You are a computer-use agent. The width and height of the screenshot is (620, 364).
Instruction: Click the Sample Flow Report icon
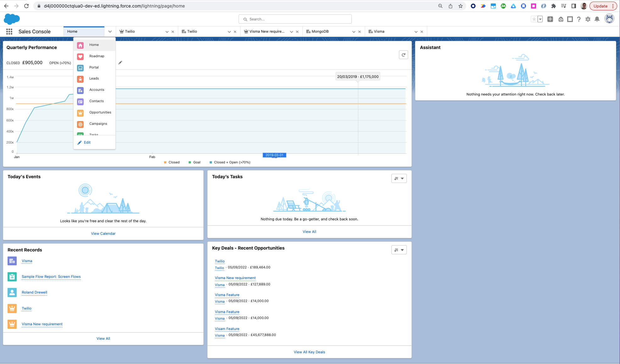click(x=12, y=277)
